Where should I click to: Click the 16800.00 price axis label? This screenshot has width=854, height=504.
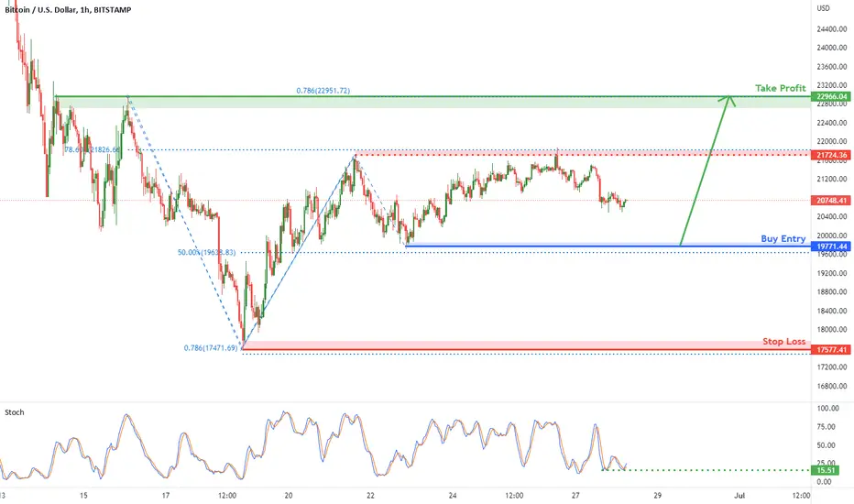[832, 386]
